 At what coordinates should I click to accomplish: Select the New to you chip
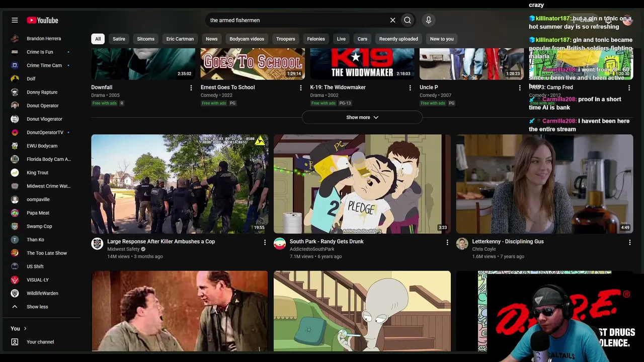click(442, 39)
